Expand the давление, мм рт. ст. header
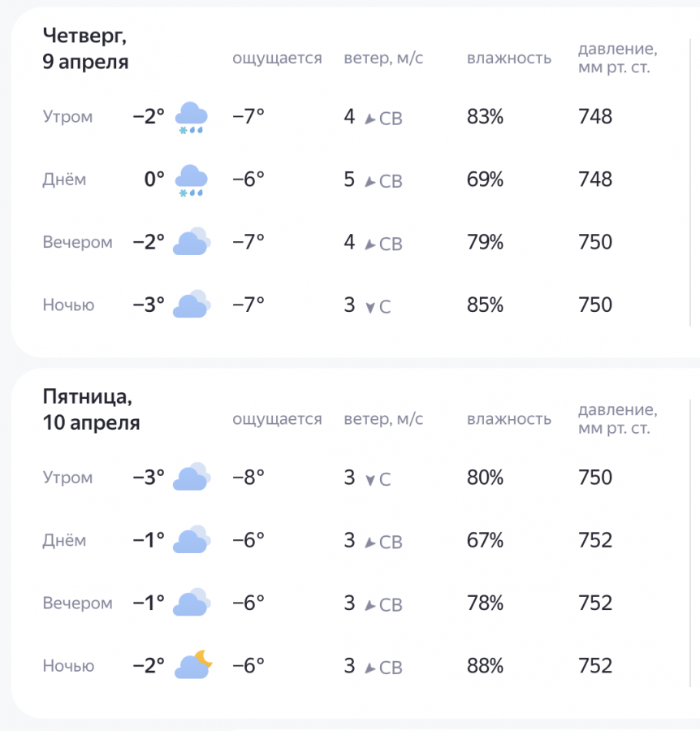 click(x=620, y=57)
